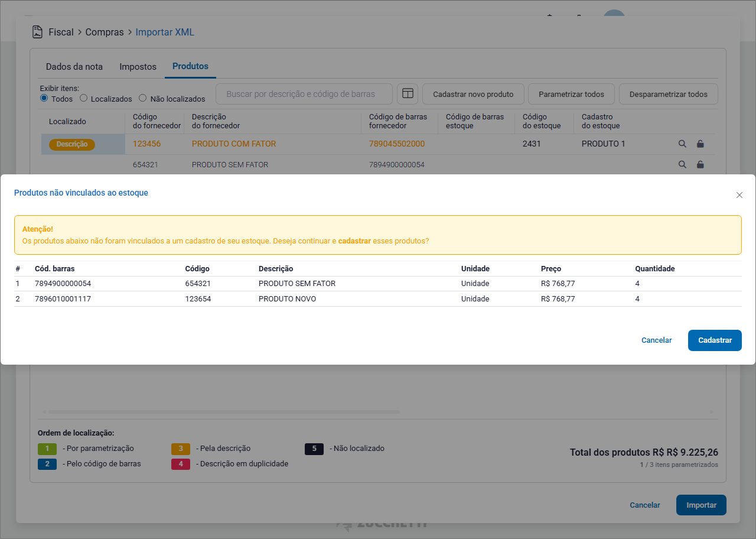Click the Cadastrar button in dialog
This screenshot has height=539, width=756.
pyautogui.click(x=714, y=340)
